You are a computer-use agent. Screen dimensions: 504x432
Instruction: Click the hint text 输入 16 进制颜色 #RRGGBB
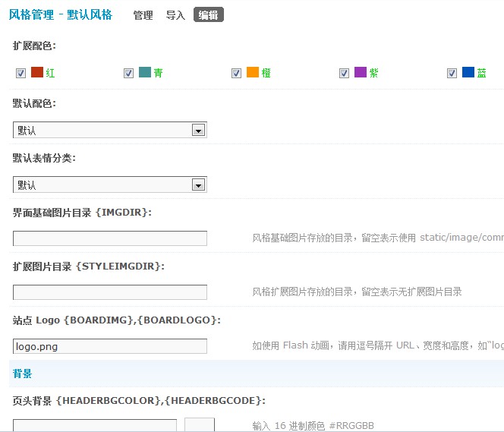coord(313,426)
